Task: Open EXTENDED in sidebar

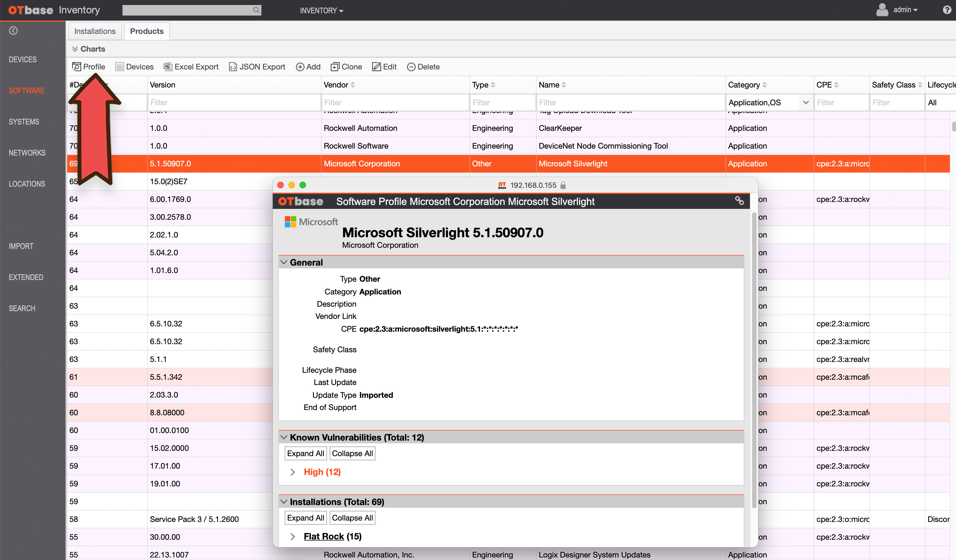Action: point(26,277)
